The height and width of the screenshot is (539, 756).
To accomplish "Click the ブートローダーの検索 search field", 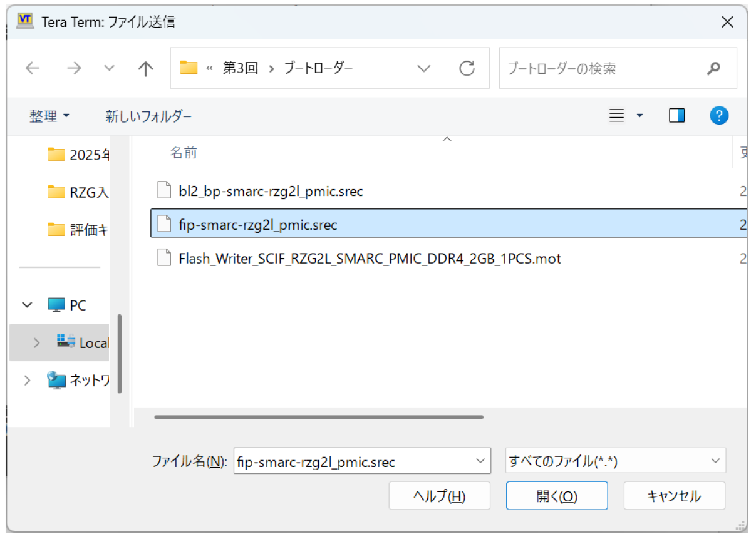I will pos(618,68).
